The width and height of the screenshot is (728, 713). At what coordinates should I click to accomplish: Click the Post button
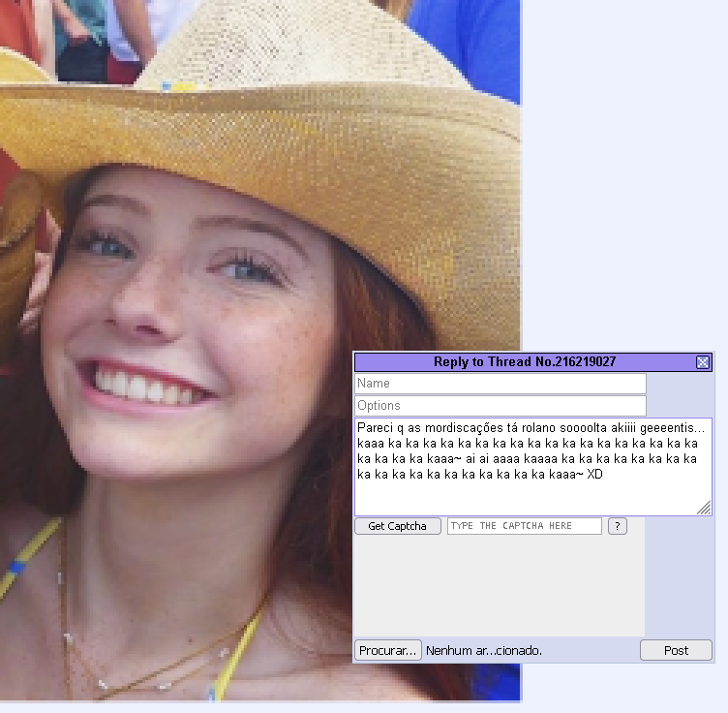coord(676,650)
